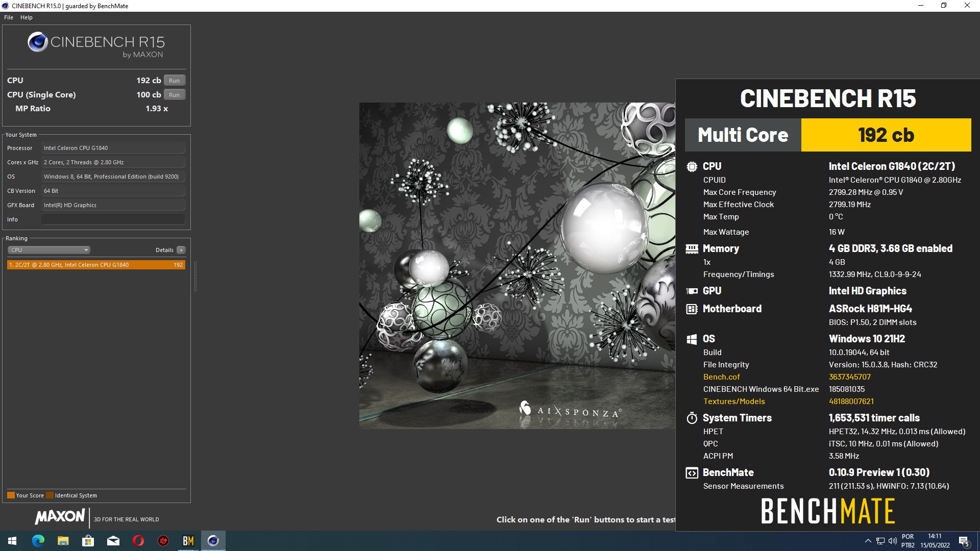
Task: Click the orange Your Score legend swatch
Action: [11, 495]
